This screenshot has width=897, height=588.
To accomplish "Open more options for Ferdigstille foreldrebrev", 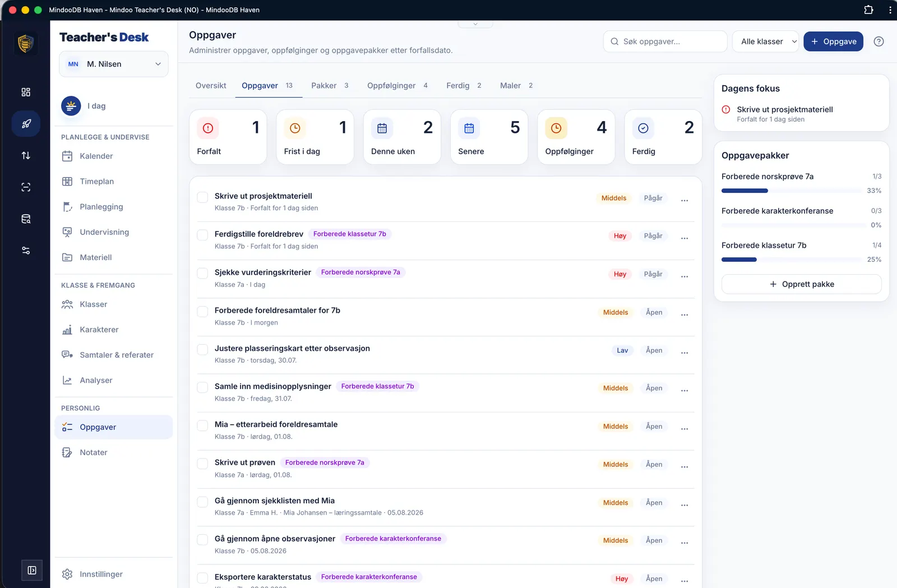I will click(685, 238).
